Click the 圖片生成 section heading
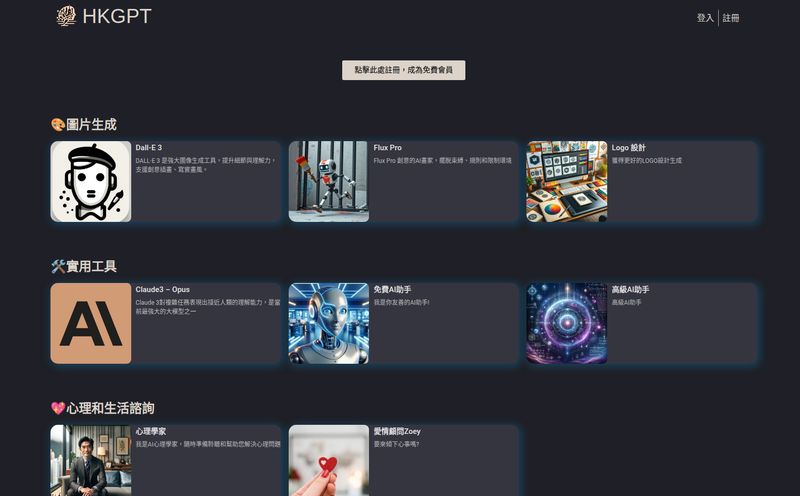The width and height of the screenshot is (800, 496). point(91,125)
